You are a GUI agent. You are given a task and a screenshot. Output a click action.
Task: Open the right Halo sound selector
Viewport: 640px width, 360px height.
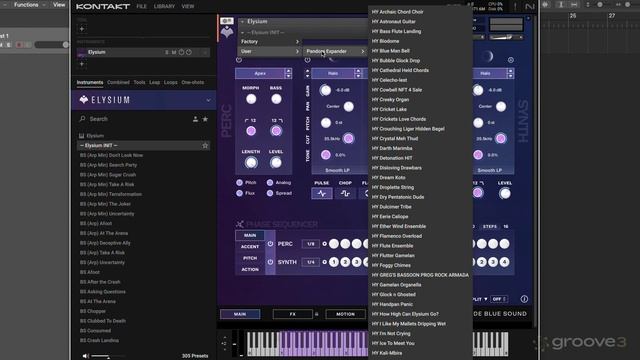pos(485,73)
